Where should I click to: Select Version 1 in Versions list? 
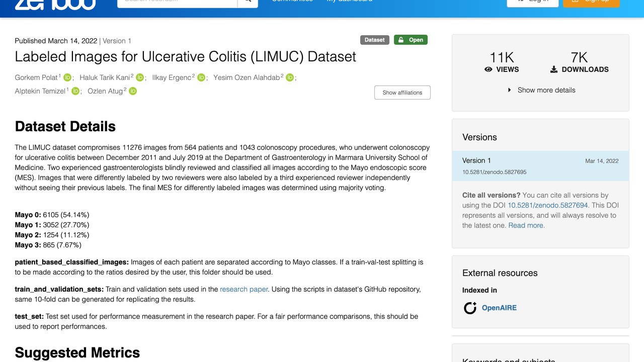pyautogui.click(x=540, y=166)
